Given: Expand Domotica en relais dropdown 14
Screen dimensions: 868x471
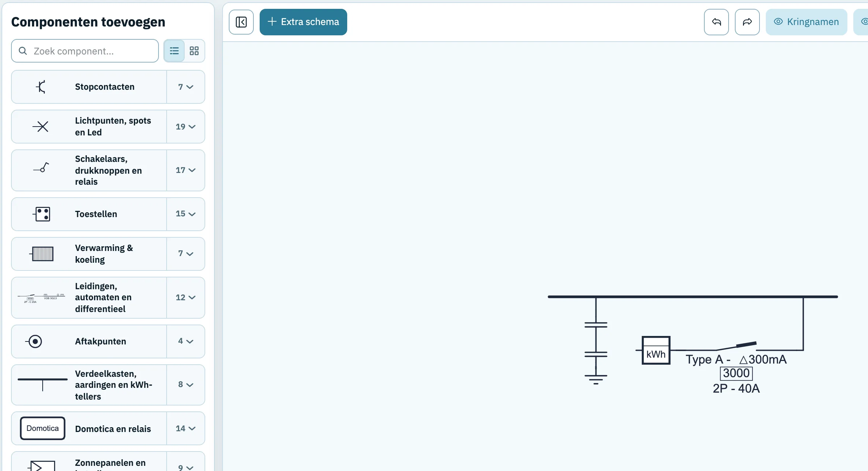Looking at the screenshot, I should (186, 428).
